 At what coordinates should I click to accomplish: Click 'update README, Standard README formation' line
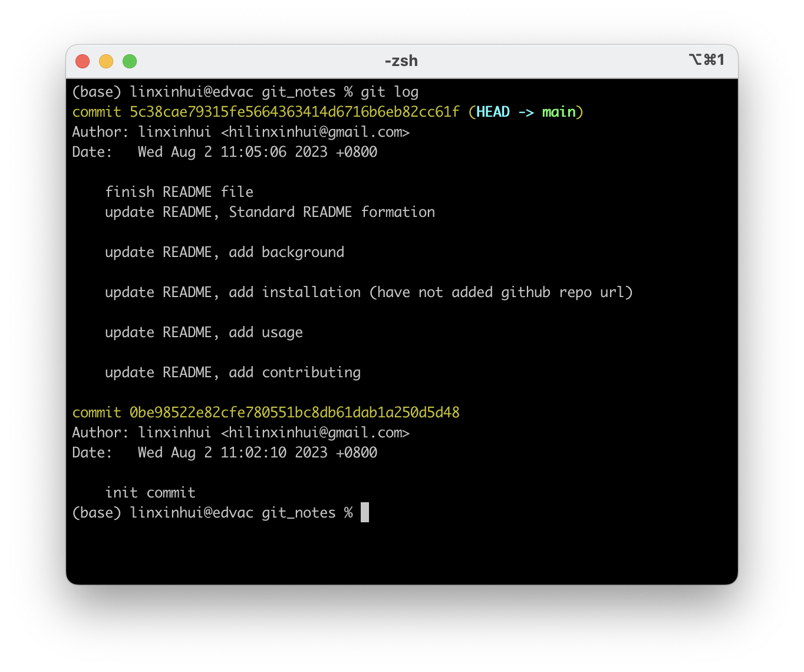(270, 212)
